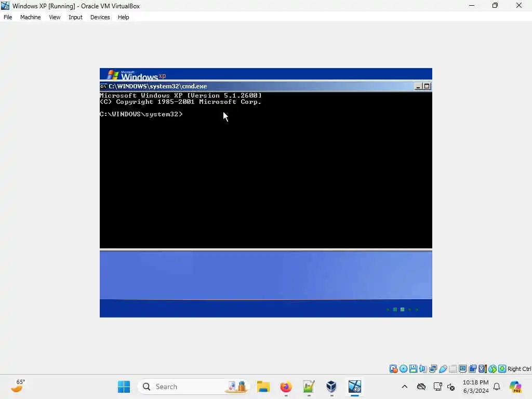Click the virtualization features V indicator
This screenshot has width=532, height=399.
[483, 369]
